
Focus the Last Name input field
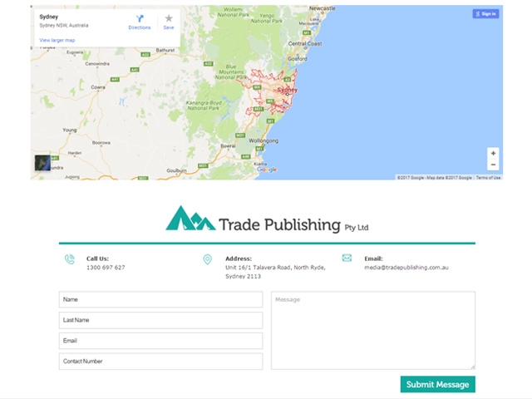click(x=160, y=320)
